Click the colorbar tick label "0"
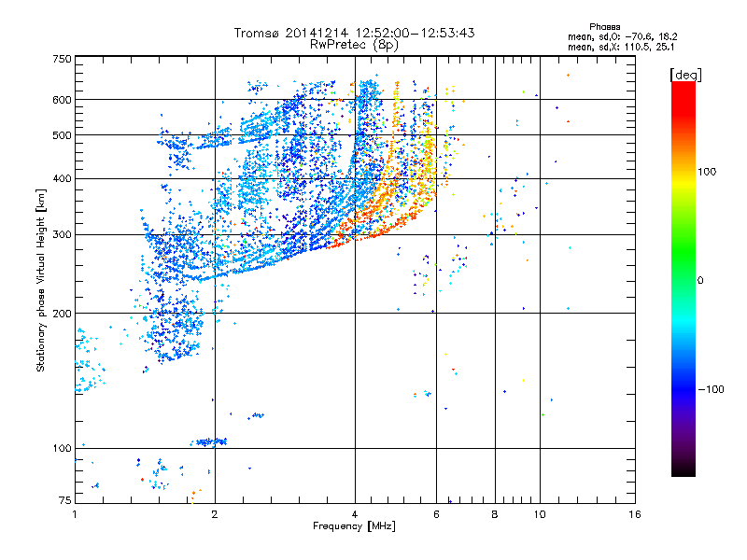The height and width of the screenshot is (560, 747). pos(700,281)
